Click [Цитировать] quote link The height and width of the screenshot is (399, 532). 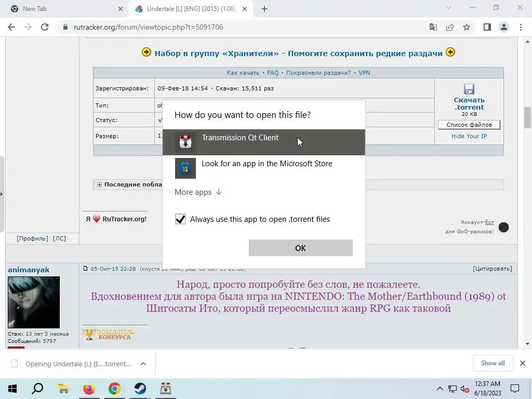tap(493, 269)
